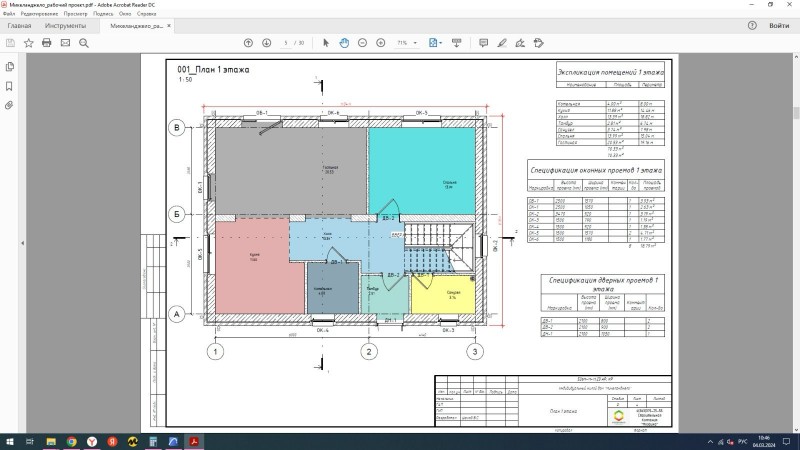Open the Просмотр menu
This screenshot has height=450, width=800.
point(76,15)
